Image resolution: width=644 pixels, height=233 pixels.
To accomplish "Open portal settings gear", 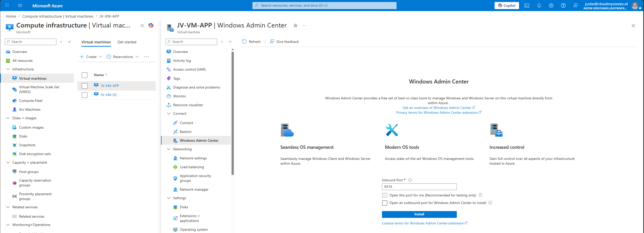I will (x=551, y=6).
